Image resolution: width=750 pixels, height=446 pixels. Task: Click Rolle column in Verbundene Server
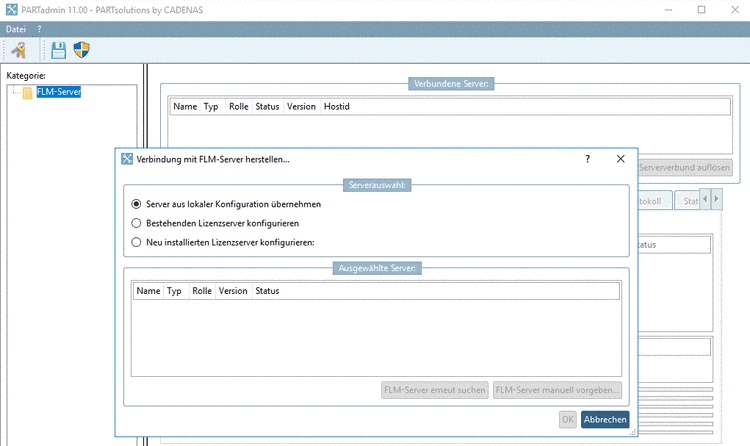point(239,107)
